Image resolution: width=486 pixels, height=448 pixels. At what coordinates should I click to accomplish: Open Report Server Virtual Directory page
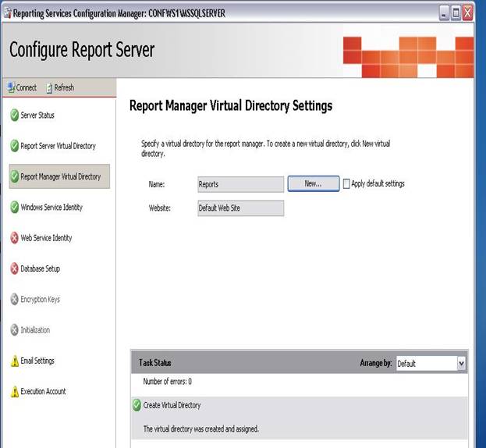(x=58, y=146)
